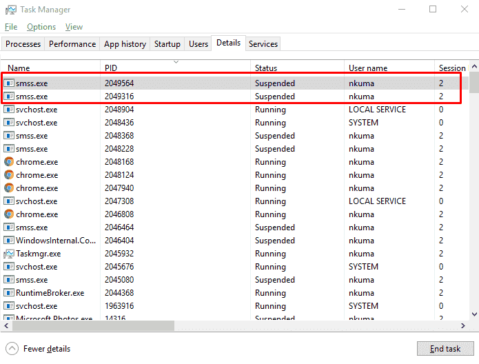479x364 pixels.
Task: Sort by the Name column header
Action: [50, 68]
